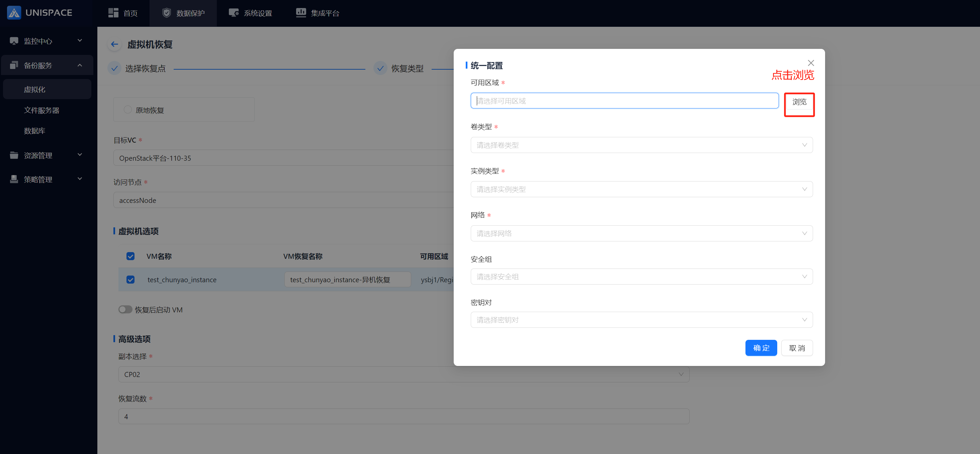Click the UNISPACE logo icon
Image resolution: width=980 pixels, height=454 pixels.
coord(14,13)
